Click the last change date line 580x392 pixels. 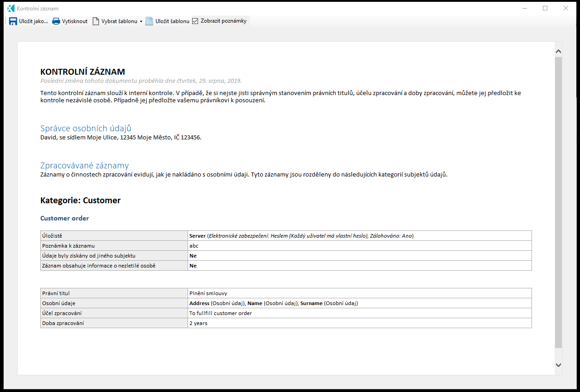click(141, 81)
